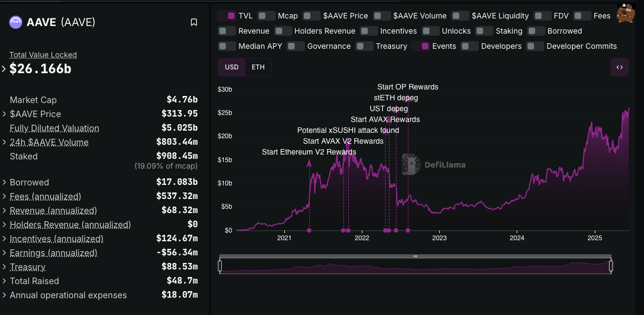Click the $908.45m staked value
The width and height of the screenshot is (644, 315).
click(177, 156)
